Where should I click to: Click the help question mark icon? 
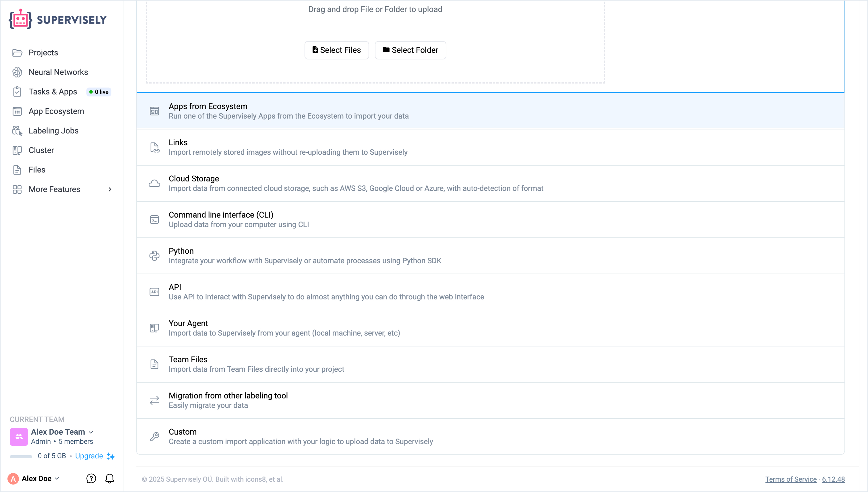coord(91,479)
